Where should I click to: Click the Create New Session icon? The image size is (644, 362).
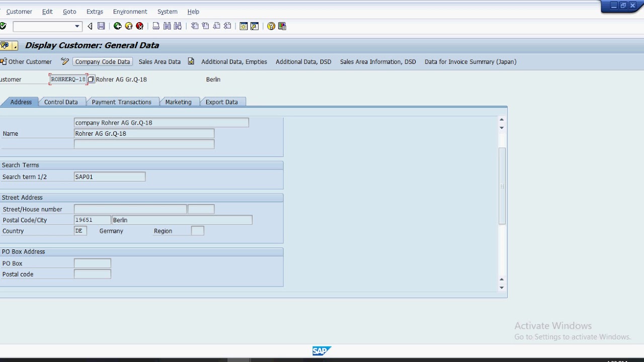[x=244, y=26]
